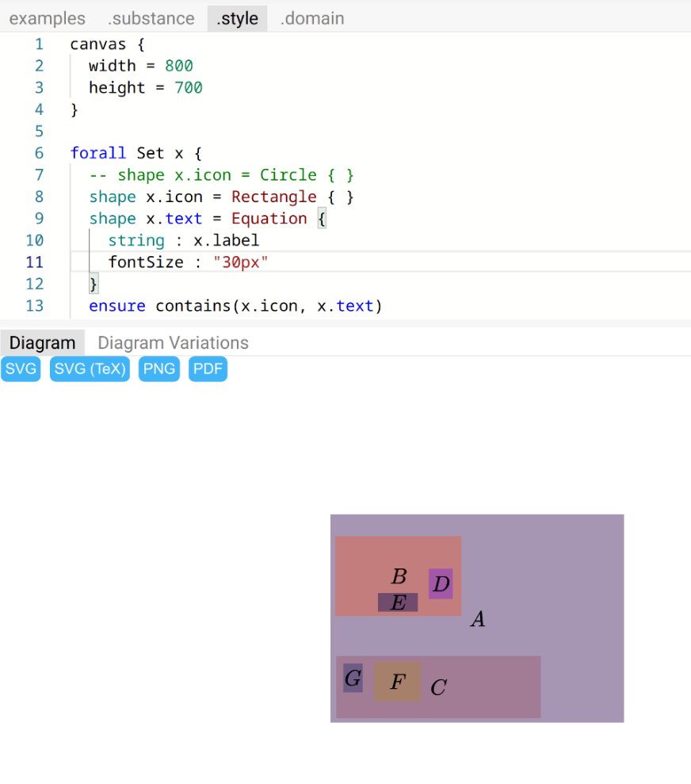Click the G rectangle in diagram
Image resolution: width=691 pixels, height=784 pixels.
tap(353, 678)
